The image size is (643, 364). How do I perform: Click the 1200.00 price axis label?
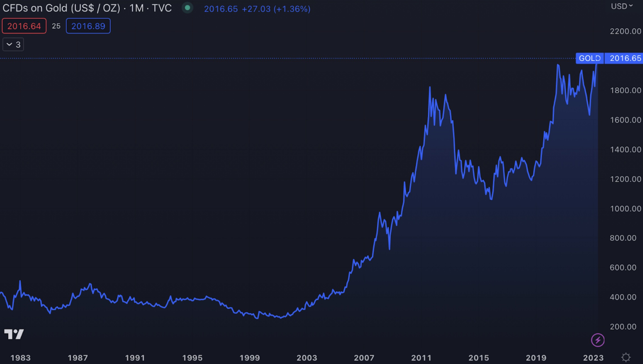(625, 179)
